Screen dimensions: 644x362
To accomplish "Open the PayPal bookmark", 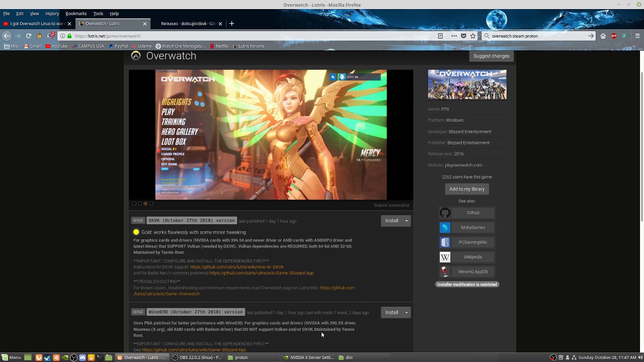I will coord(118,46).
